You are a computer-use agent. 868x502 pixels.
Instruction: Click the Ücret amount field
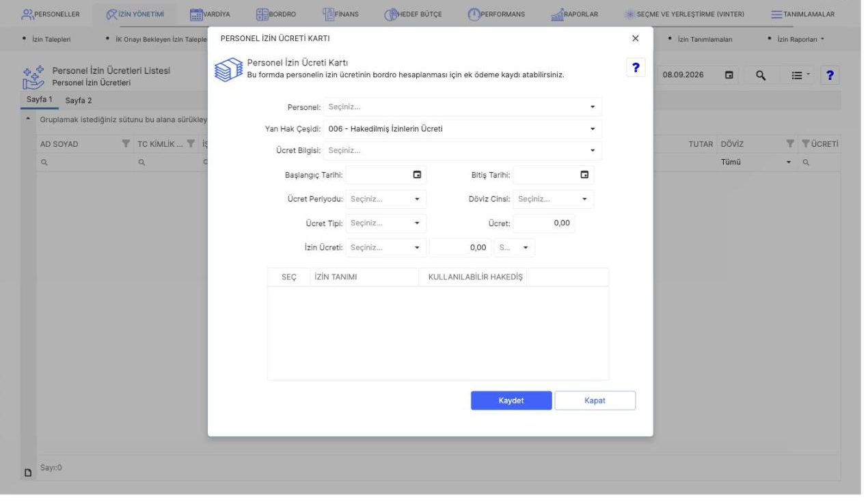coord(544,223)
